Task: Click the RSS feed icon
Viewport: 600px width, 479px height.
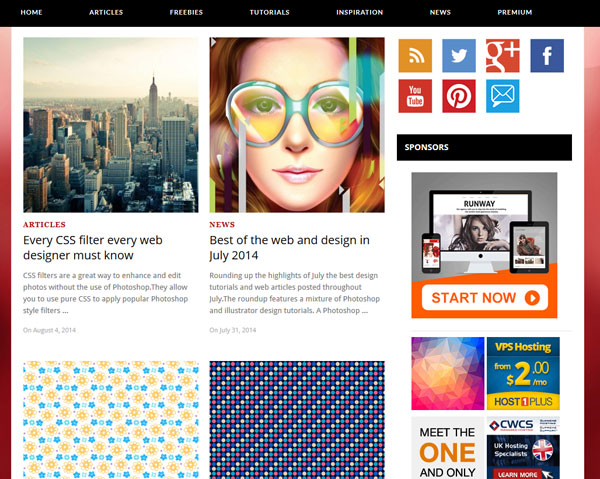Action: (414, 56)
